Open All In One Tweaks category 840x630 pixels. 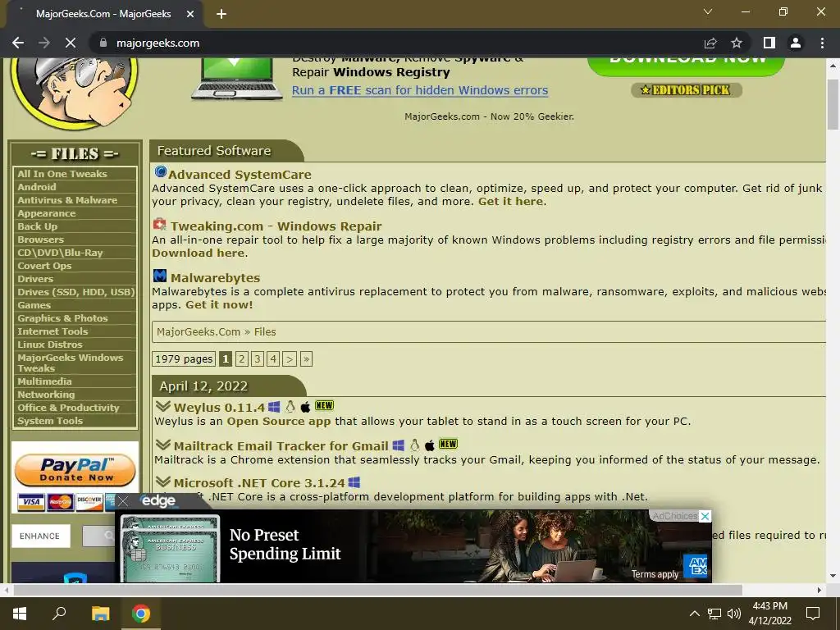click(x=62, y=174)
